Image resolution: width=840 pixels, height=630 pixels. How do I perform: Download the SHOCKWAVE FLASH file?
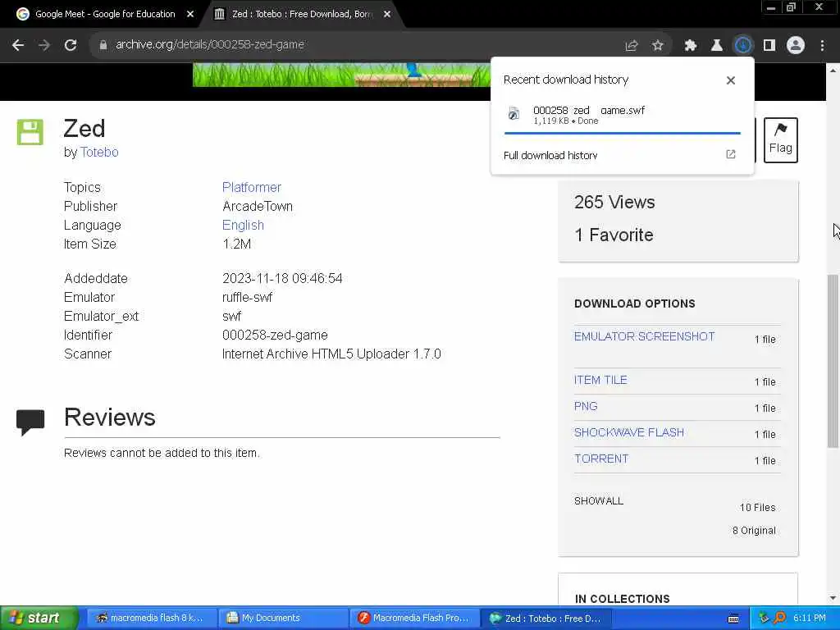pos(629,433)
